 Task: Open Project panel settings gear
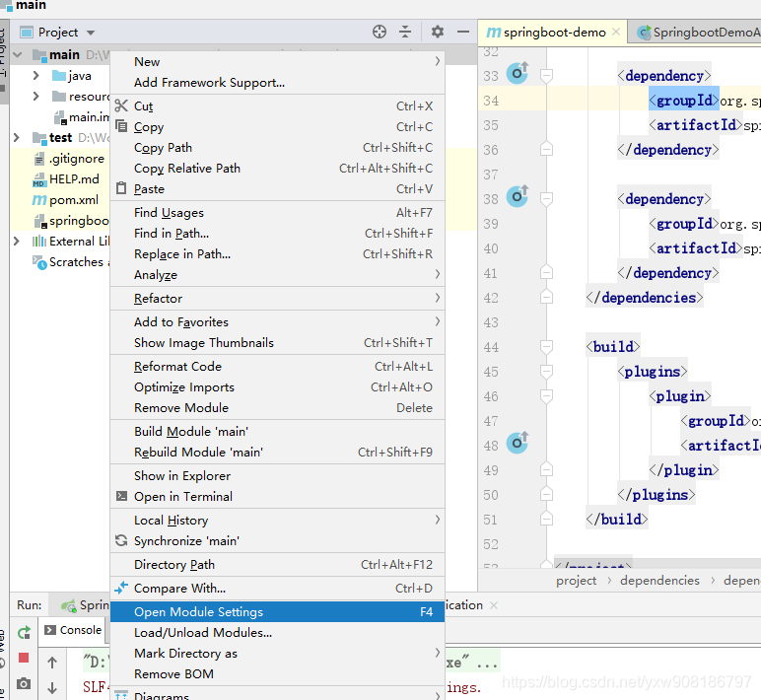point(438,32)
